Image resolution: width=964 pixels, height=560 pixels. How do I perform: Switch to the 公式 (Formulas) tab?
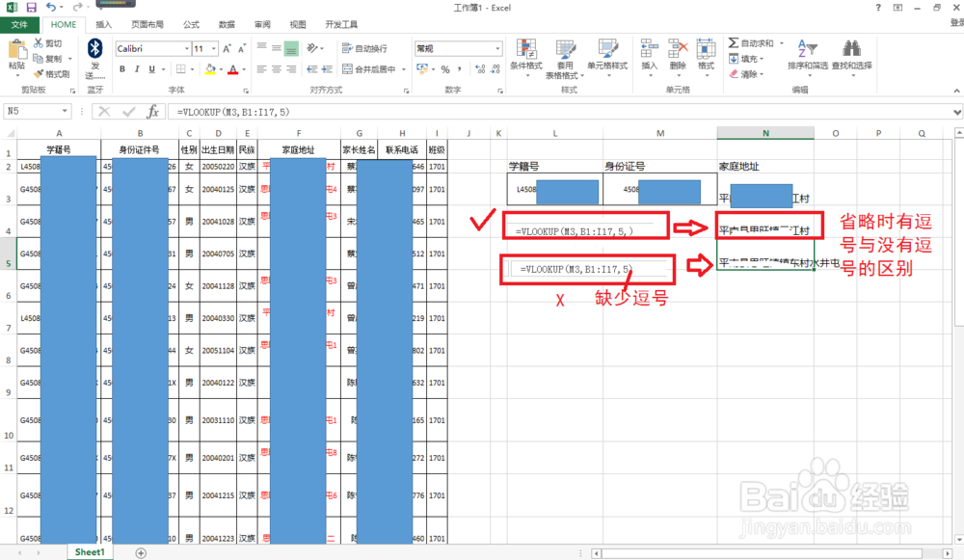click(x=191, y=25)
